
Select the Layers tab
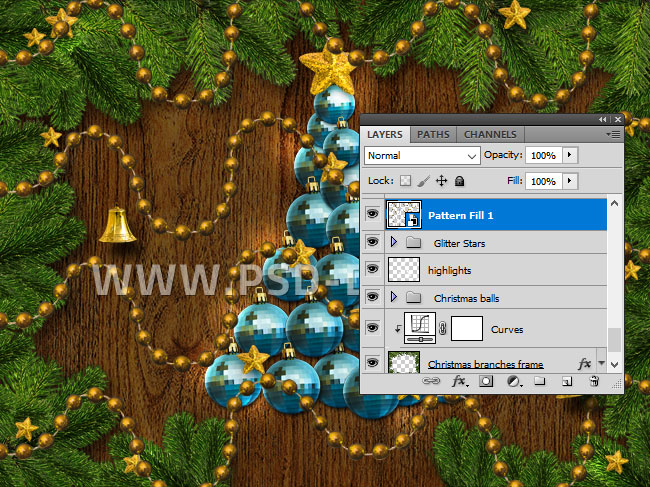click(x=385, y=135)
